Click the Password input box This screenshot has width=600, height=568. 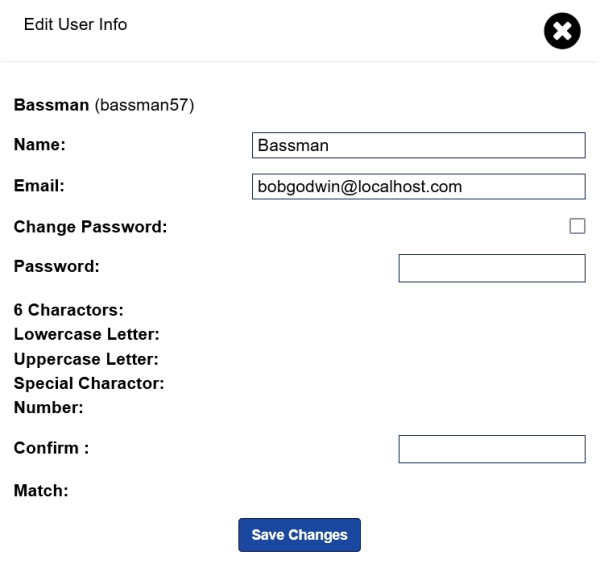point(491,268)
